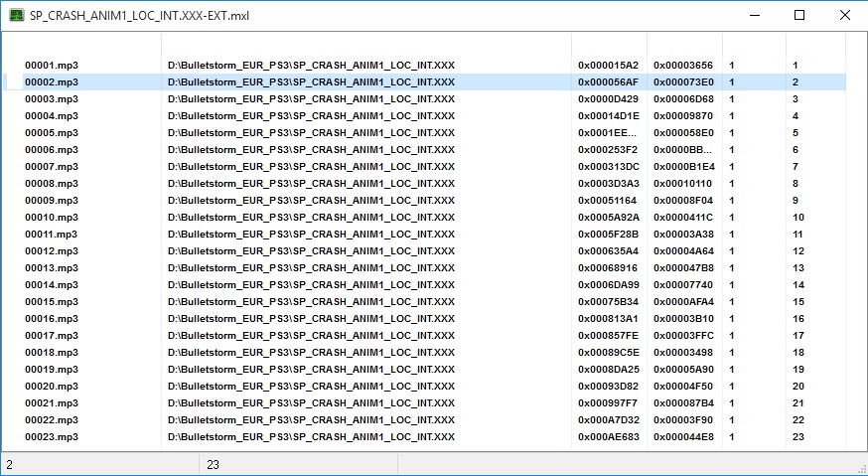Select file 00007.mp3
Screen dimensions: 868x476
click(52, 167)
